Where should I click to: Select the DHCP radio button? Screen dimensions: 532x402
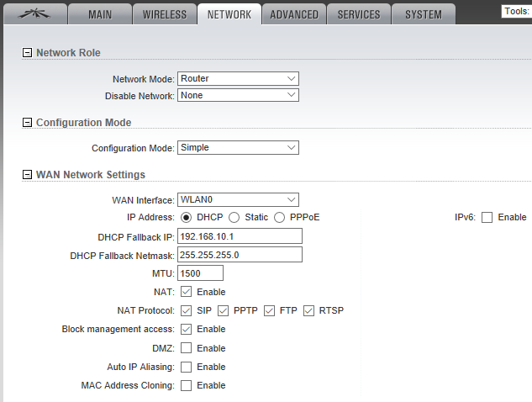click(x=186, y=217)
